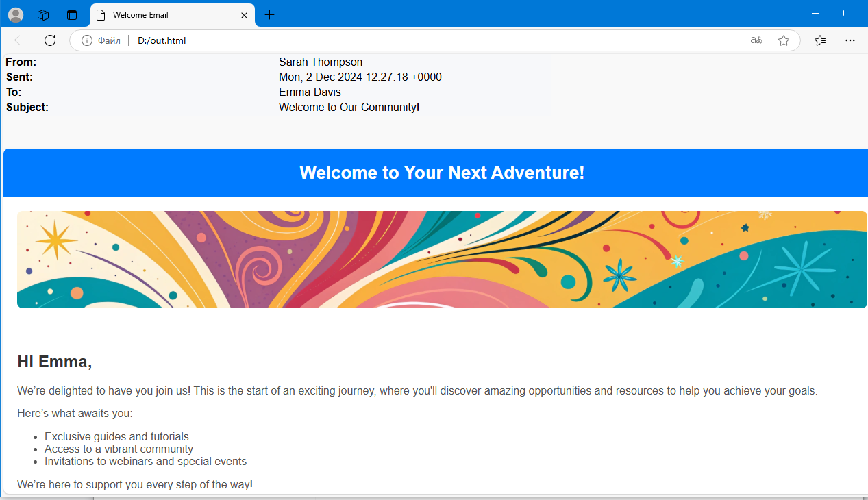View site information next to Файл
The height and width of the screenshot is (500, 868).
coord(87,40)
